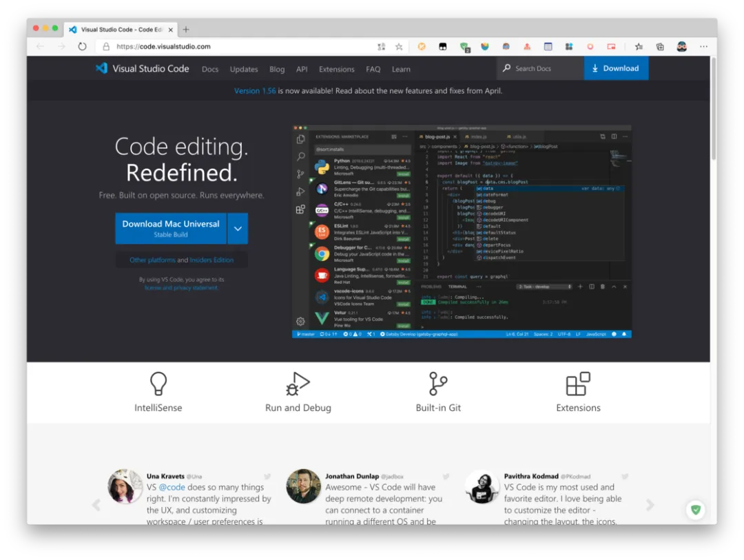This screenshot has width=744, height=560.
Task: Expand the download options dropdown arrow
Action: coord(238,228)
